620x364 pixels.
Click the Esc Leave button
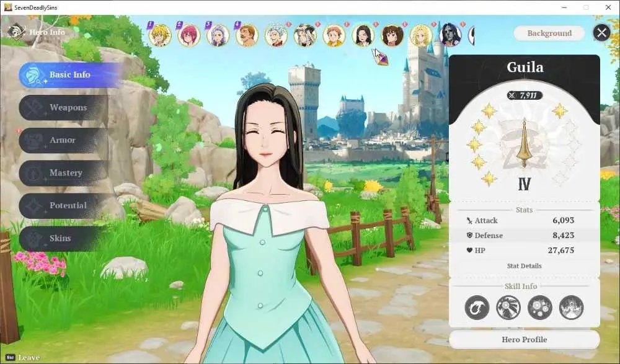[23, 358]
